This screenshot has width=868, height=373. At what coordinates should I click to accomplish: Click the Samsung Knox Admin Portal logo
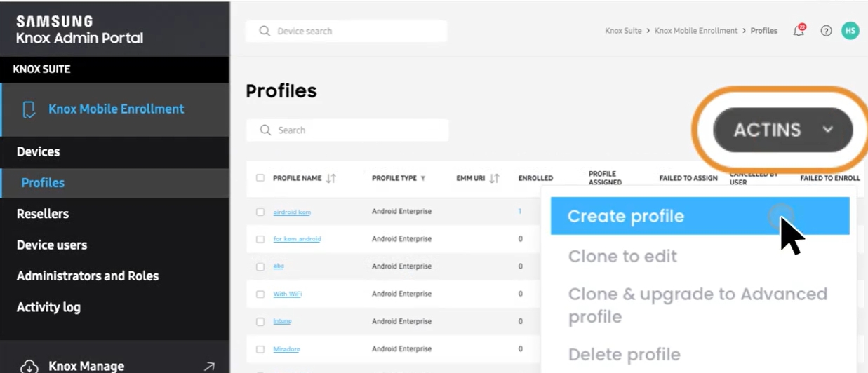79,30
